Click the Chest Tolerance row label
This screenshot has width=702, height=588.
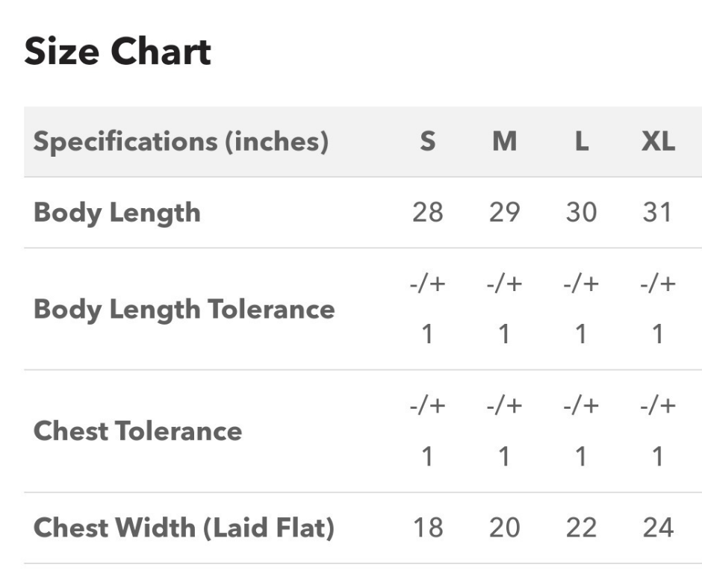coord(138,431)
